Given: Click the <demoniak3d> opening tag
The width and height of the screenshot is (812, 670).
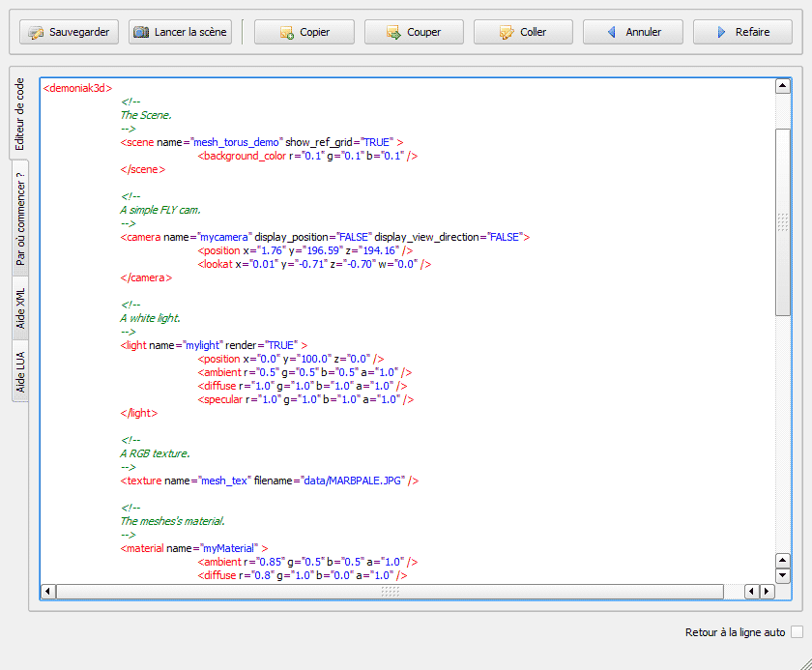Looking at the screenshot, I should [x=77, y=88].
